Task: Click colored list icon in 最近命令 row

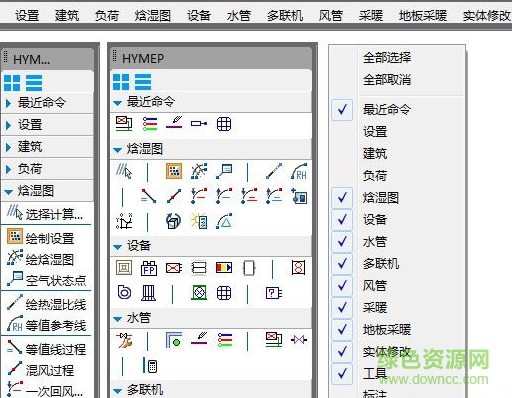Action: (x=149, y=124)
